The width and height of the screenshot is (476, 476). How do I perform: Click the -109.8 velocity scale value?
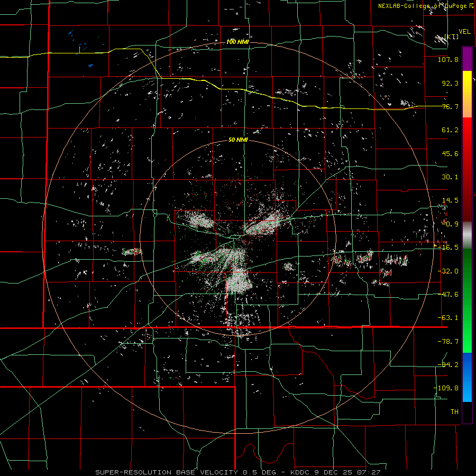click(x=446, y=388)
